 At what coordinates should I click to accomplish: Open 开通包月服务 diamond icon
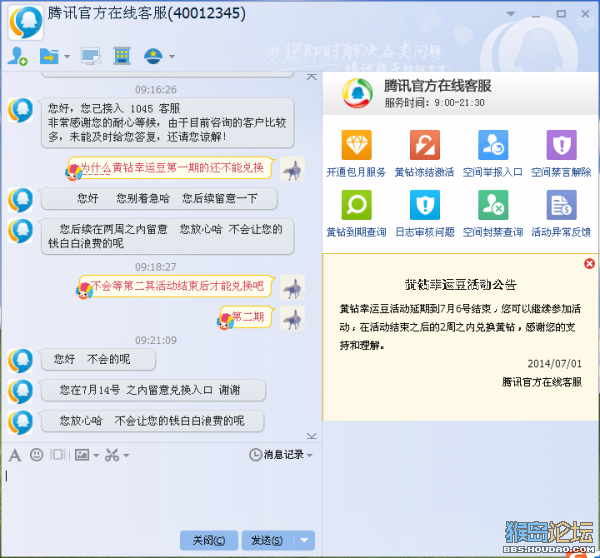[356, 145]
